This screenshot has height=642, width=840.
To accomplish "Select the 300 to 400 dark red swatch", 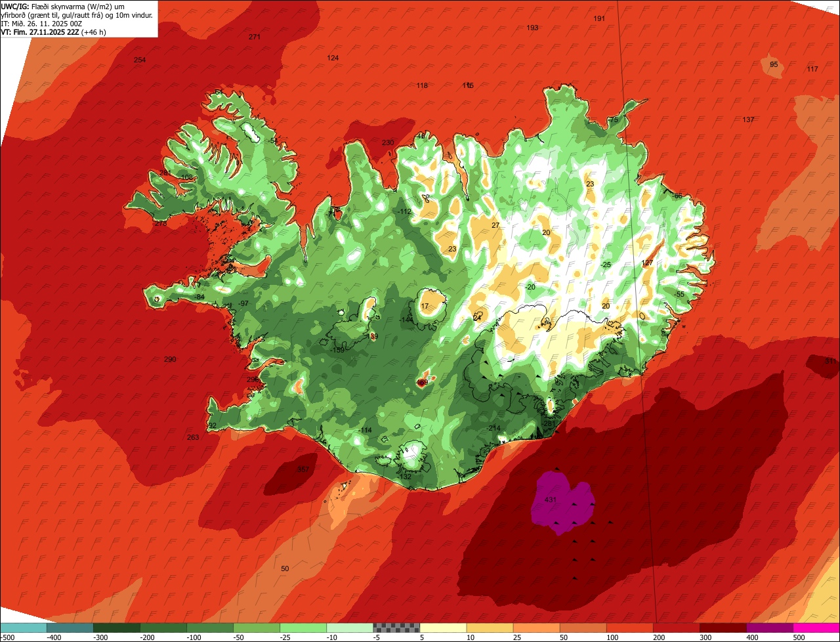I will coord(723,628).
